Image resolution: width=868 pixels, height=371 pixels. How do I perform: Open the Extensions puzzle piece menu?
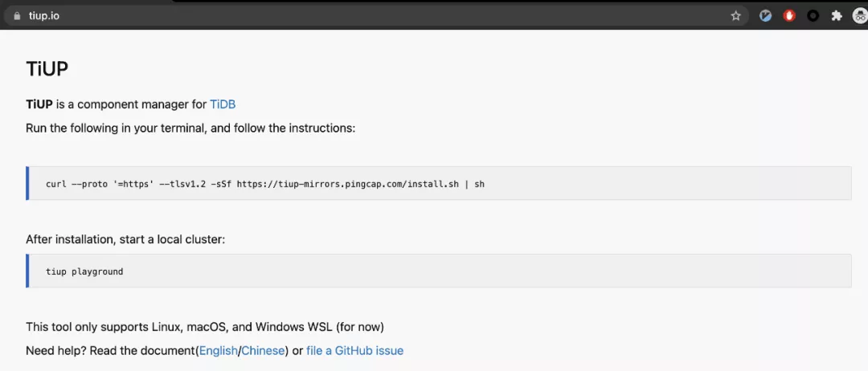point(837,16)
